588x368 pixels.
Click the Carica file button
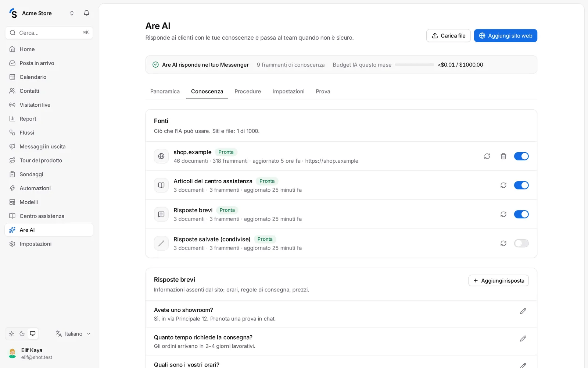point(448,36)
